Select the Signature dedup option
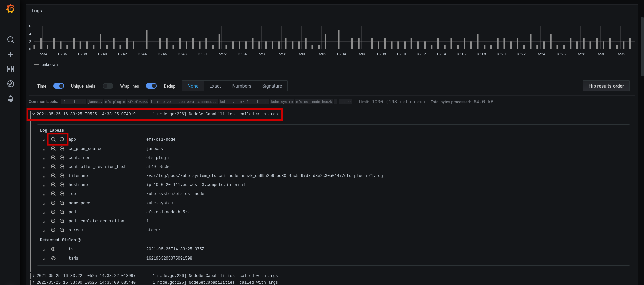Viewport: 644px width, 285px height. coord(272,86)
